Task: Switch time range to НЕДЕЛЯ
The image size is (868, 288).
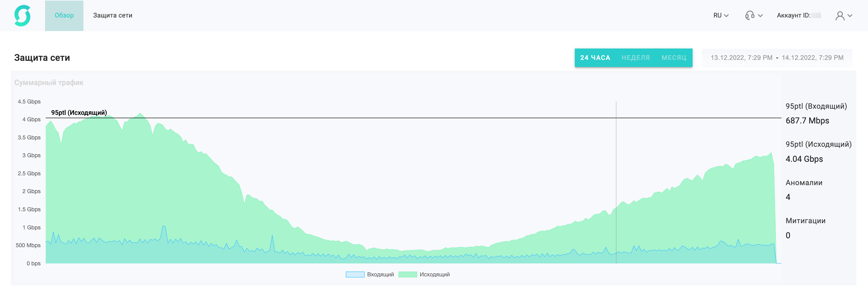Action: tap(636, 58)
